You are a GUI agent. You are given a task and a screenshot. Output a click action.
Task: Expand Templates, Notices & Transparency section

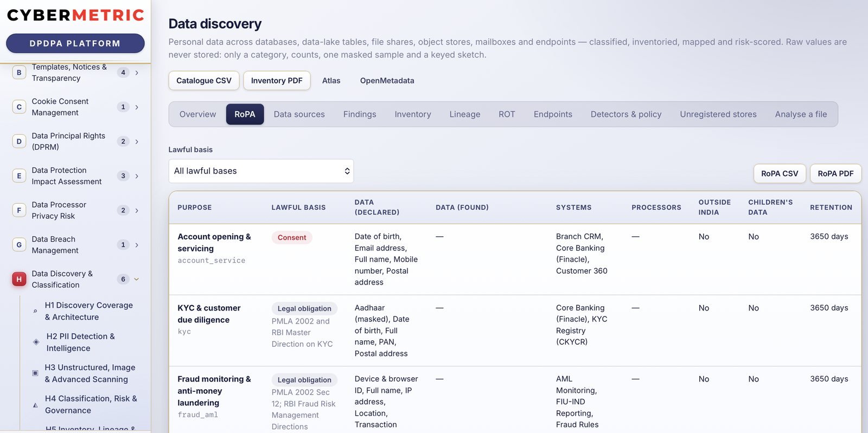(137, 73)
